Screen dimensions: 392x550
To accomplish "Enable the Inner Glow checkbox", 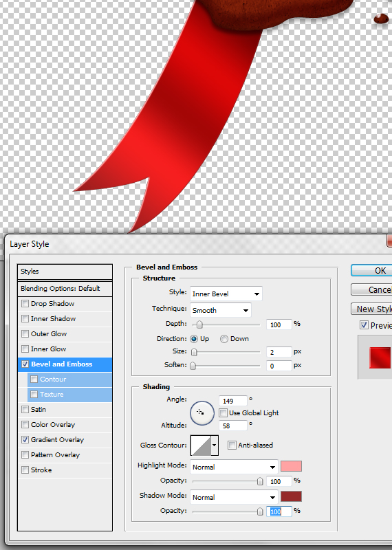I will (25, 349).
